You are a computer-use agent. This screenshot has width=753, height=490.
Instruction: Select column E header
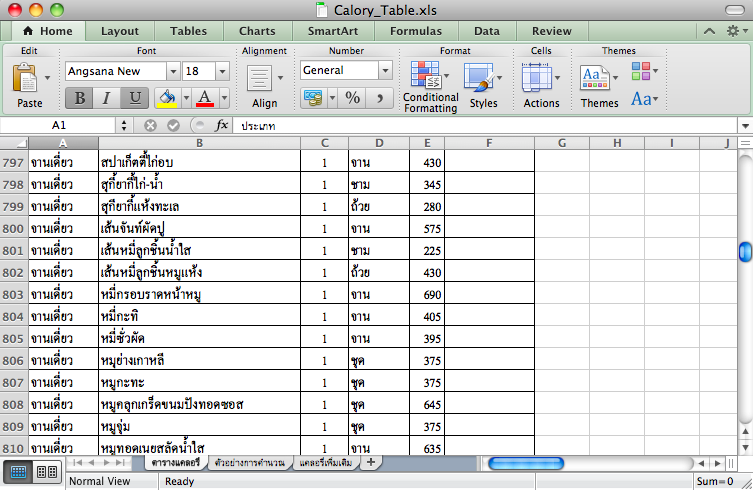coord(427,143)
